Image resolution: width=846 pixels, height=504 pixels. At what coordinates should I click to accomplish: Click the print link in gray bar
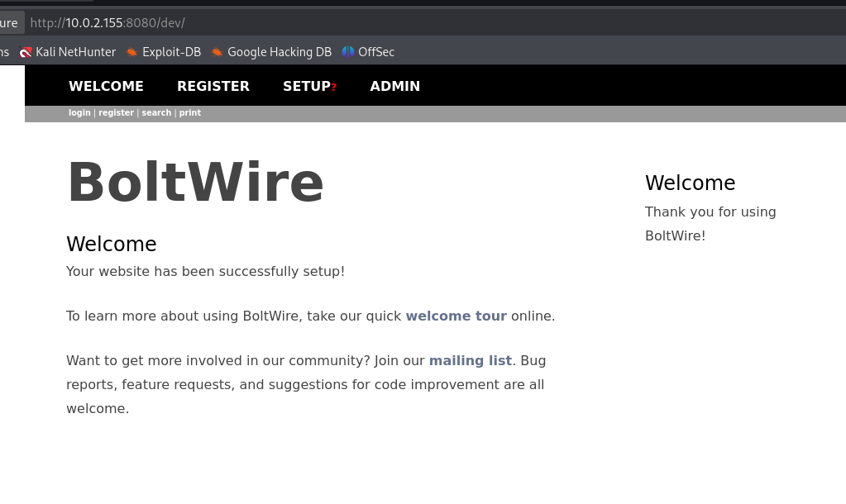pyautogui.click(x=190, y=112)
